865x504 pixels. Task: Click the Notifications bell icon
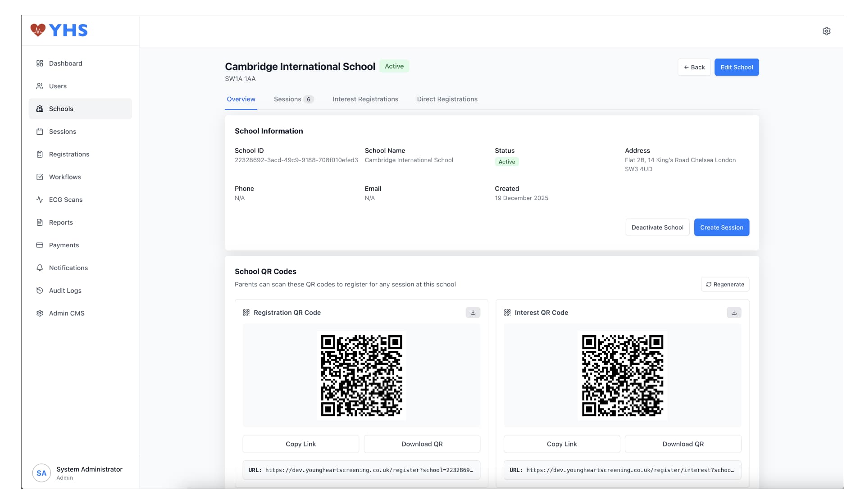coord(40,268)
